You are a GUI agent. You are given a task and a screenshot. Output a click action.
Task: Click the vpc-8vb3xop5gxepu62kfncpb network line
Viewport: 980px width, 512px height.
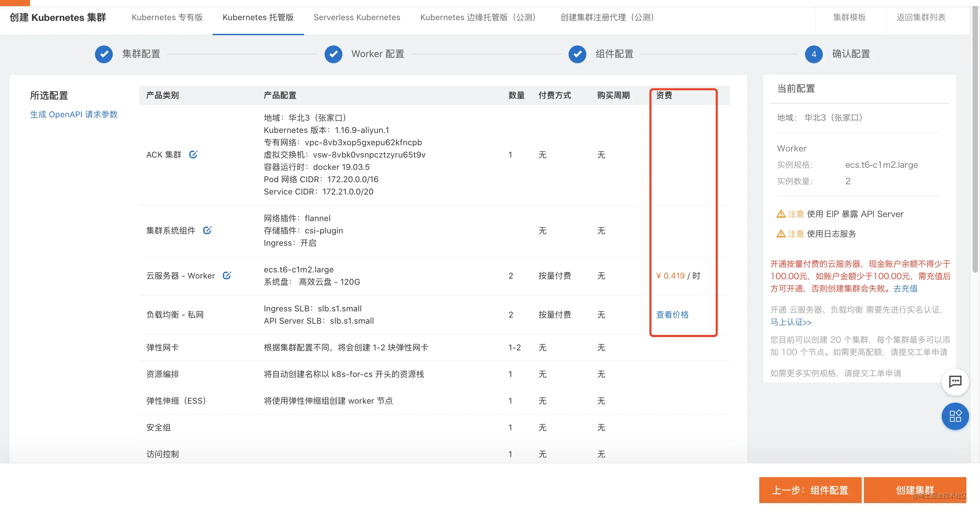pos(343,143)
